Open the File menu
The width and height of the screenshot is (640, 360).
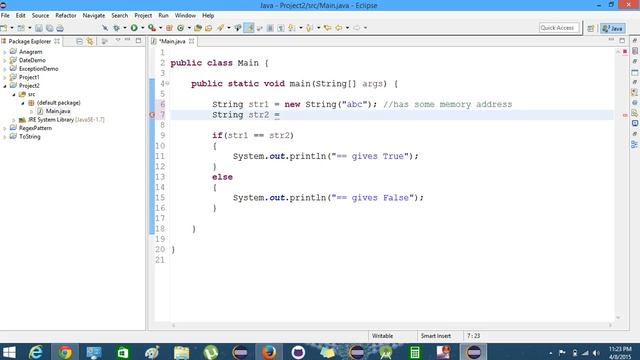pos(5,16)
